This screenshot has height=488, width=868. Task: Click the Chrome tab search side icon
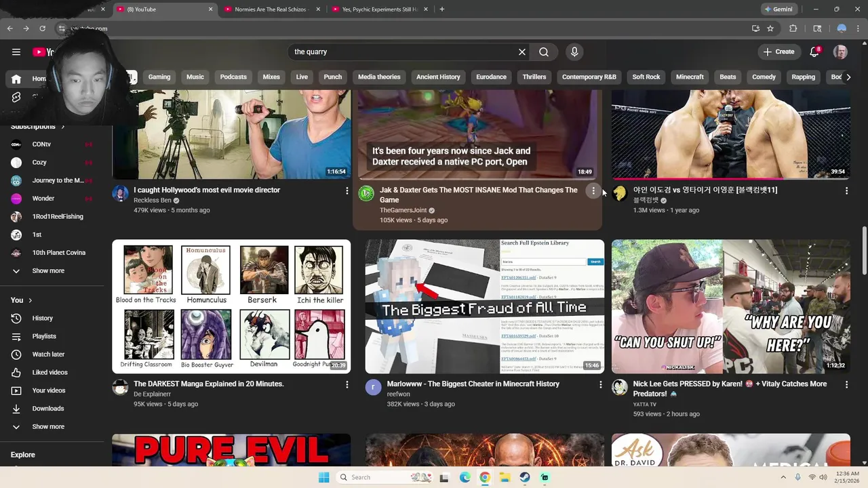click(817, 28)
